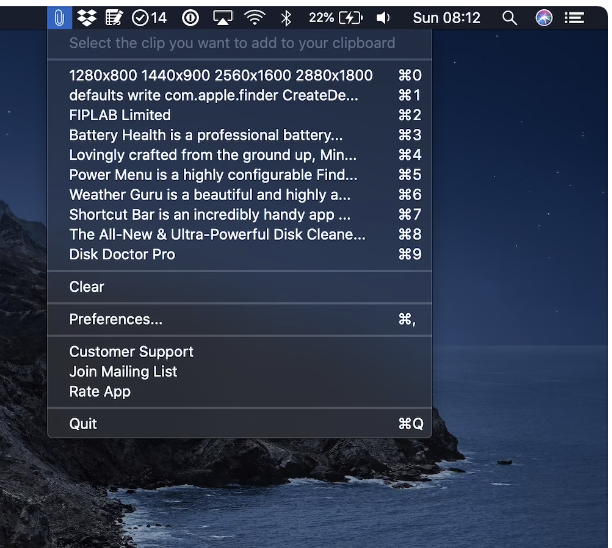
Task: Quit the clipboard app
Action: pos(239,424)
